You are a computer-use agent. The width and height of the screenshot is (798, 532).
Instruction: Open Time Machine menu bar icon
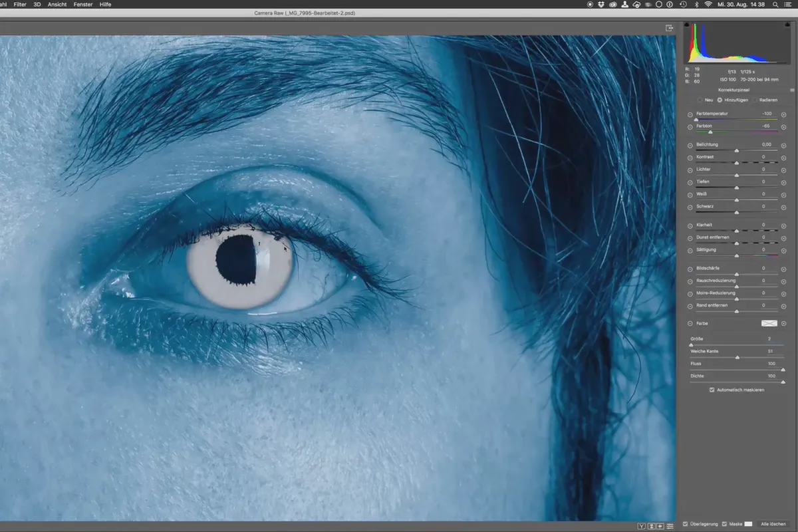coord(684,4)
